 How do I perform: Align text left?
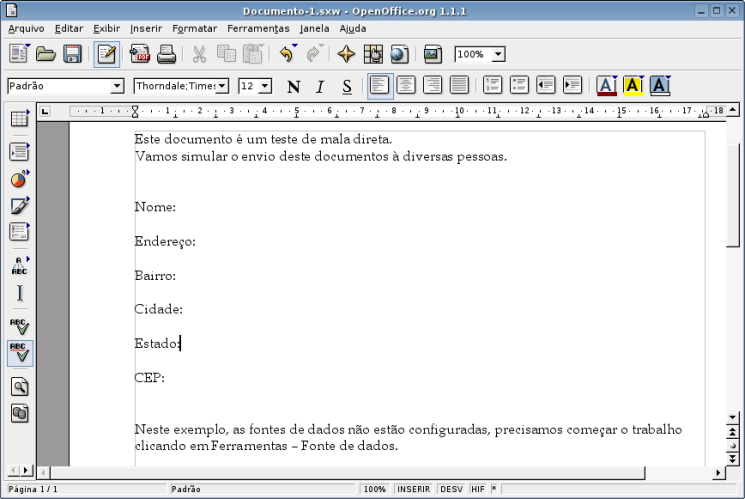tap(380, 86)
